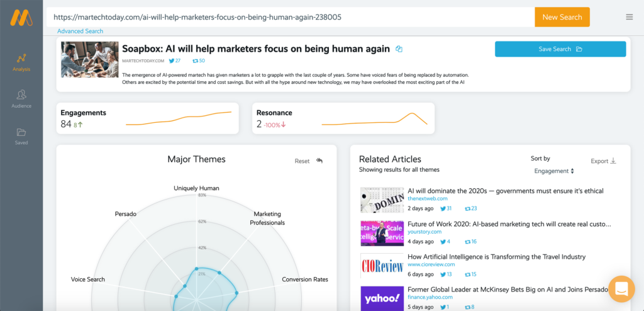Click the Save Search button
644x311 pixels.
point(560,49)
